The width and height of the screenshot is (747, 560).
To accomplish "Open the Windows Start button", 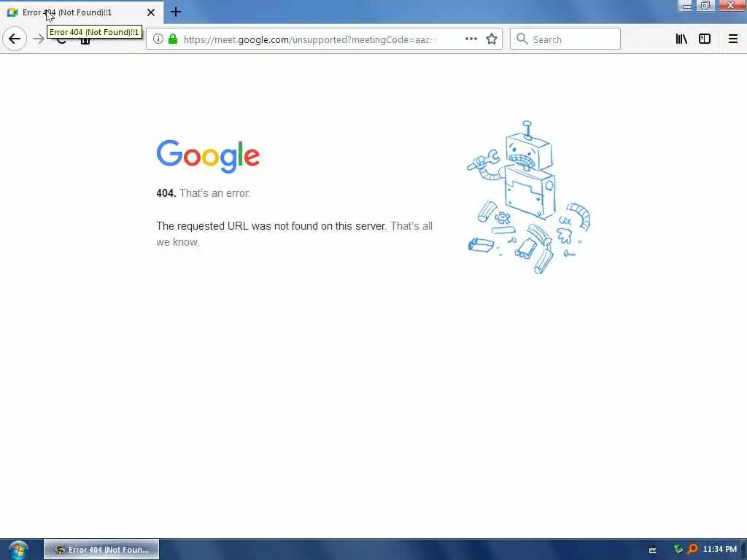I will pyautogui.click(x=18, y=550).
